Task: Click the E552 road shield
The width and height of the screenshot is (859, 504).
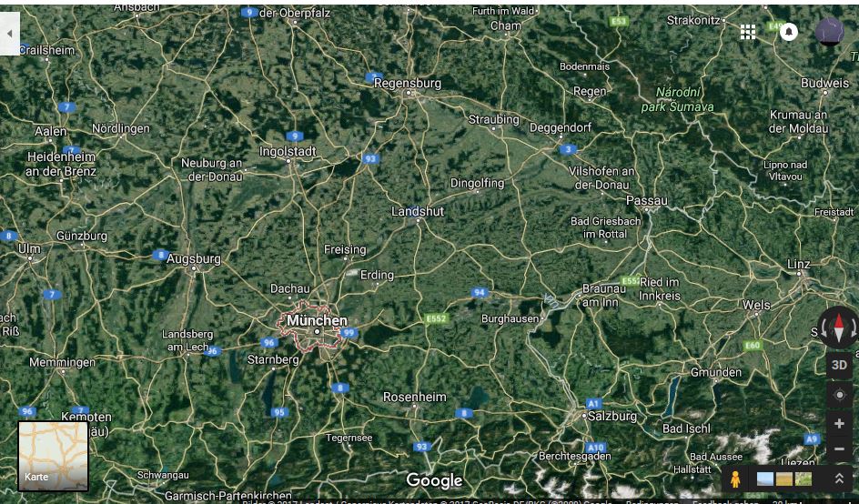Action: 437,318
